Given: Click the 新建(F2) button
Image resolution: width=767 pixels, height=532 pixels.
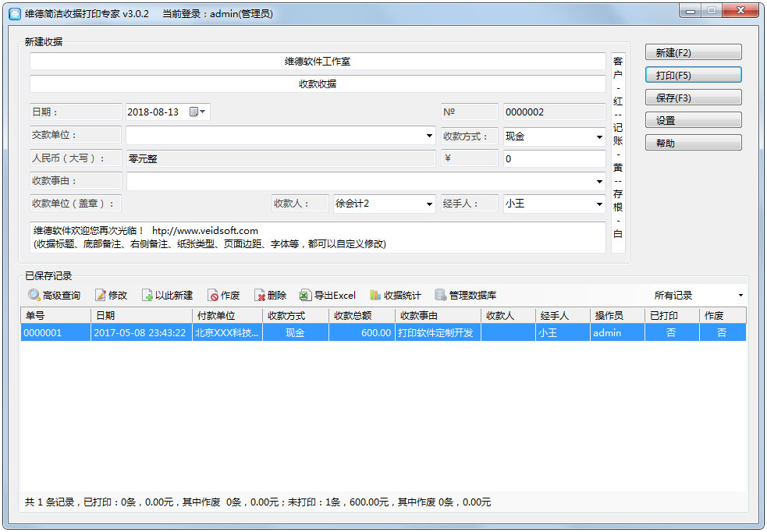Looking at the screenshot, I should 693,52.
